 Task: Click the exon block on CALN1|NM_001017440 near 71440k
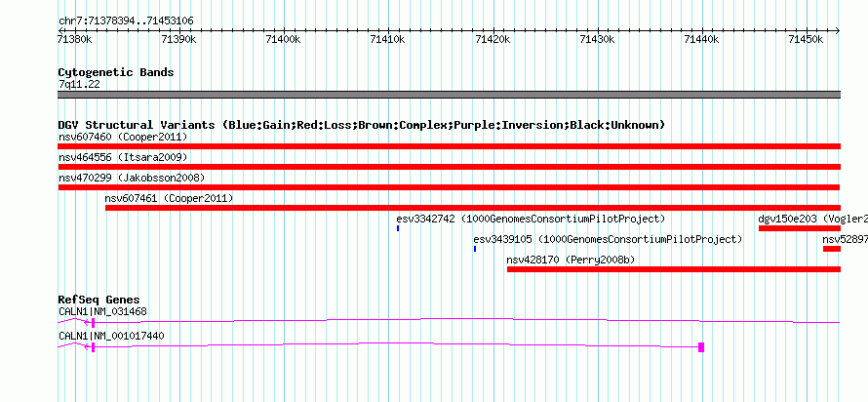(701, 347)
